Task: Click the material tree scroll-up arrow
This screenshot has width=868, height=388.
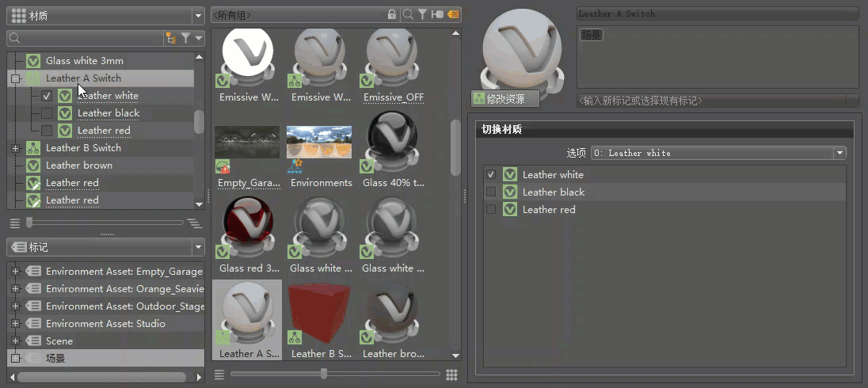Action: coord(200,56)
